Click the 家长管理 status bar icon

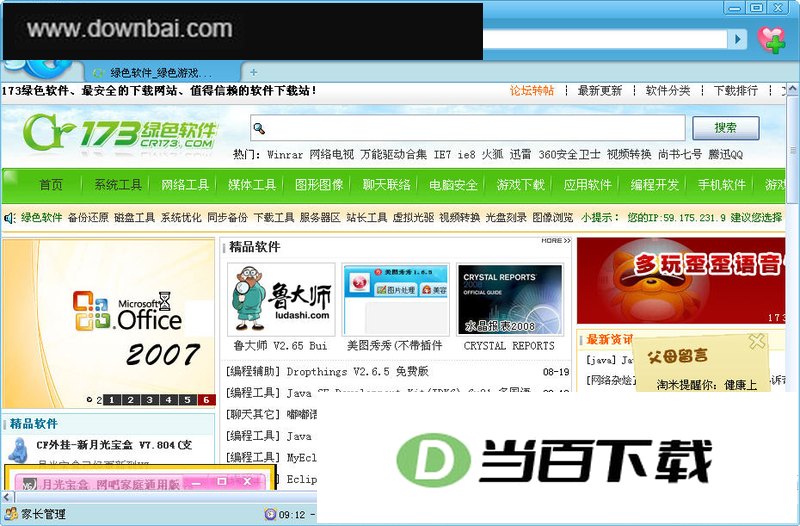tap(10, 513)
